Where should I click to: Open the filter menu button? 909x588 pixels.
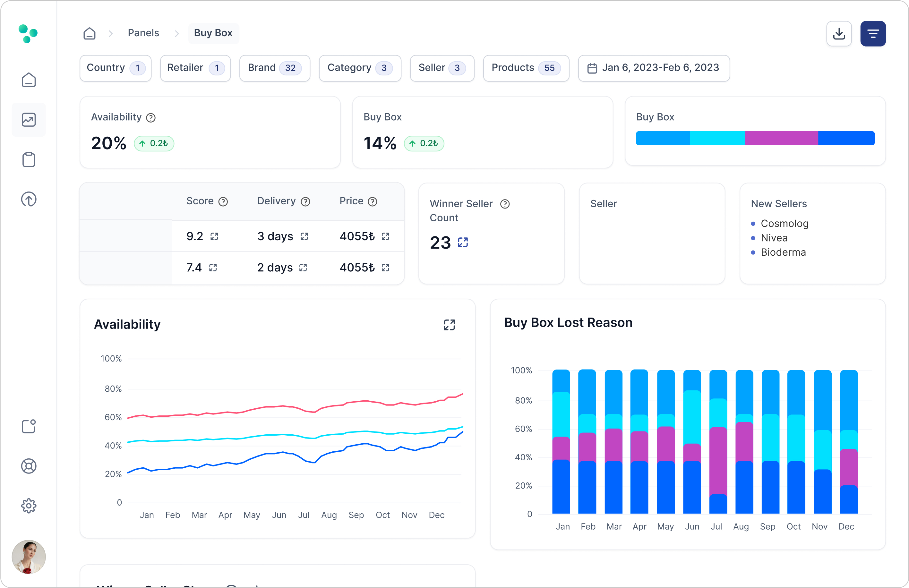tap(873, 34)
